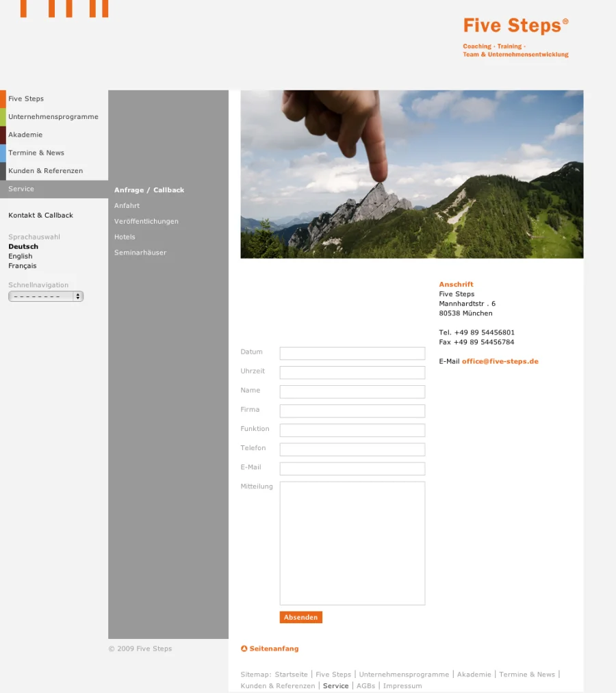Viewport: 616px width, 693px height.
Task: Click the orange Seitenanfang arrow icon
Action: 244,649
